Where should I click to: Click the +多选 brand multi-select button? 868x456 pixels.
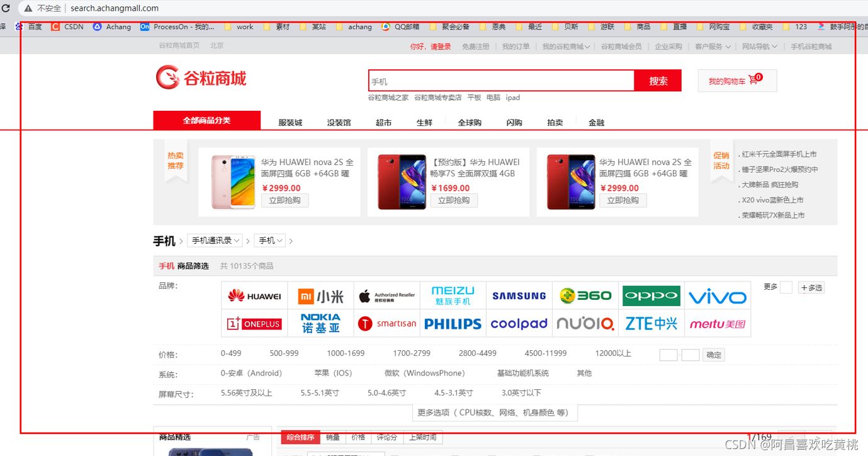[811, 287]
